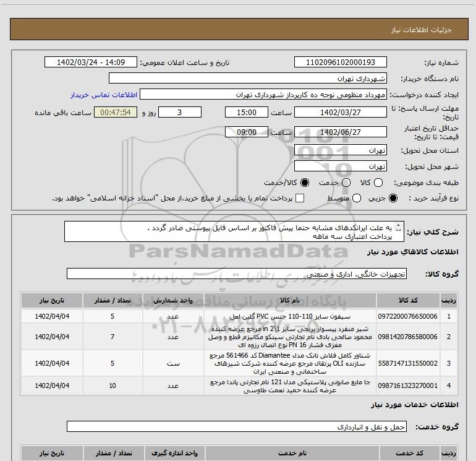Click product code 5587147131550002
The height and width of the screenshot is (461, 476).
point(408,363)
